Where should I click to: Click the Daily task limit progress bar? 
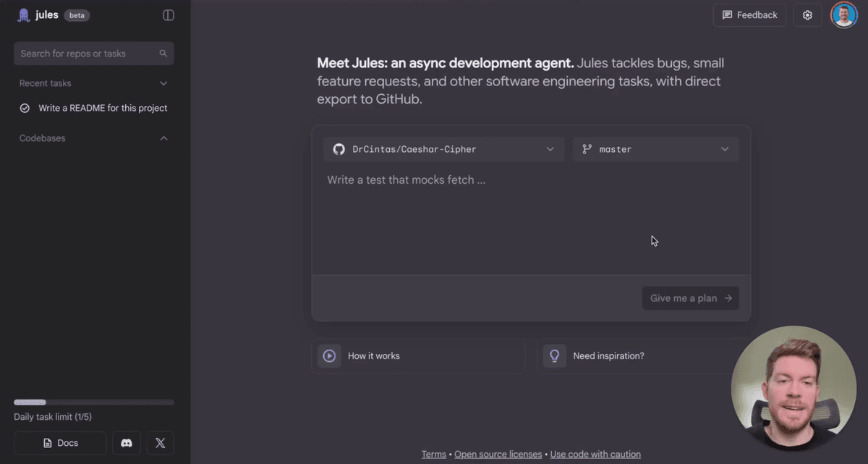tap(93, 402)
